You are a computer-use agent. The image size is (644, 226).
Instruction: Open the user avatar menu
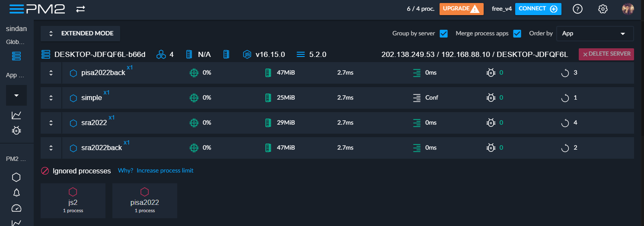point(628,9)
